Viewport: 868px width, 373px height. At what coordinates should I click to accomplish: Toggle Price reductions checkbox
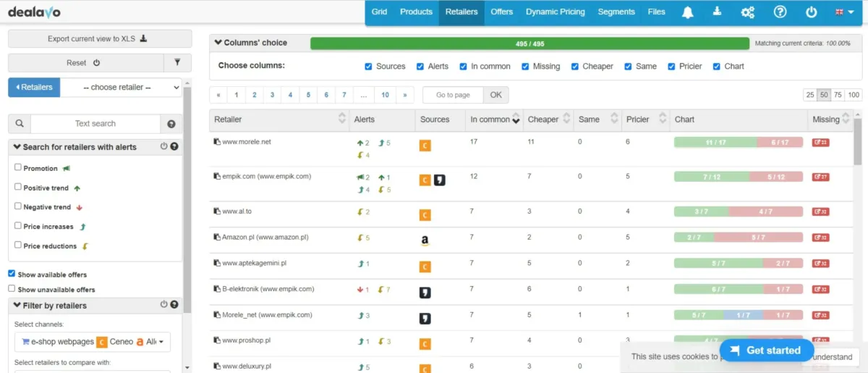18,246
